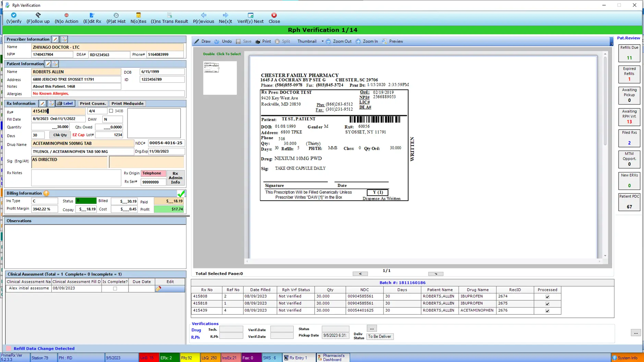
Task: Click the Print Couns. button
Action: [93, 104]
